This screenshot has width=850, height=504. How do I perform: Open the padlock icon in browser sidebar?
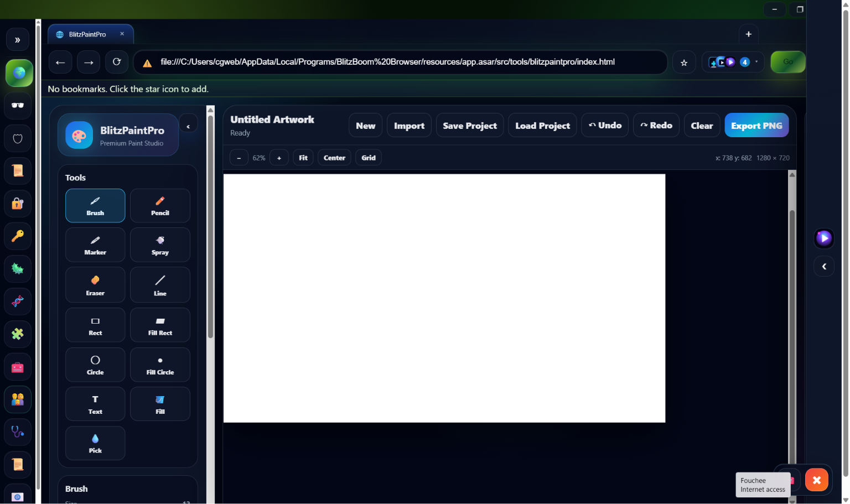pyautogui.click(x=18, y=204)
